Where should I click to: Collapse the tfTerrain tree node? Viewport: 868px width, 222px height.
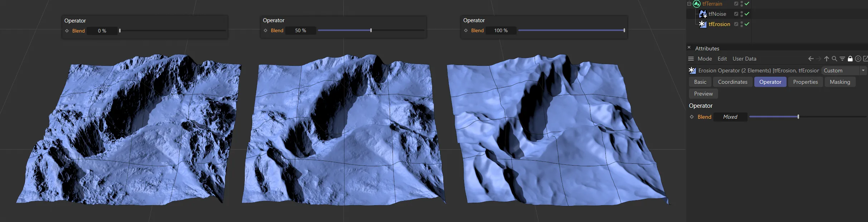[x=689, y=4]
